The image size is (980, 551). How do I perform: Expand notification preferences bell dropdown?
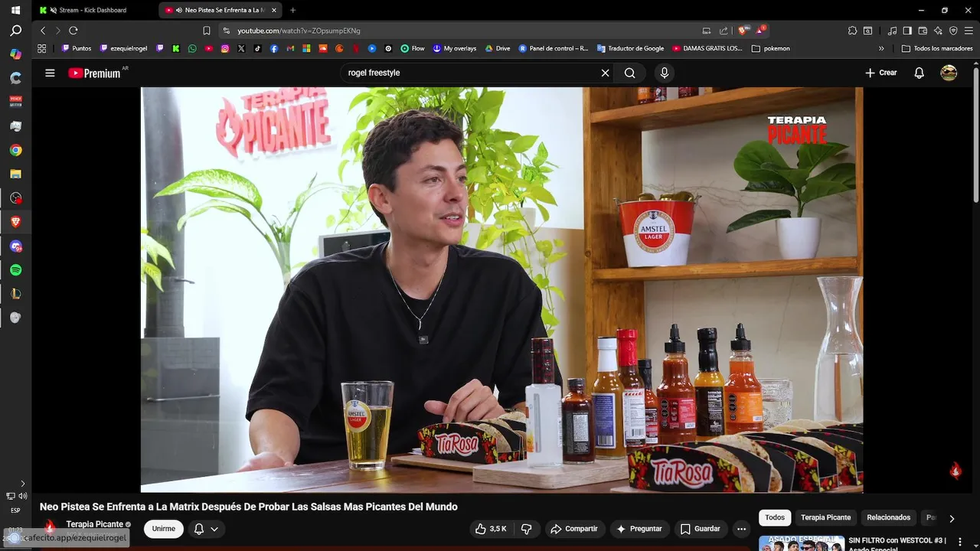pos(206,529)
